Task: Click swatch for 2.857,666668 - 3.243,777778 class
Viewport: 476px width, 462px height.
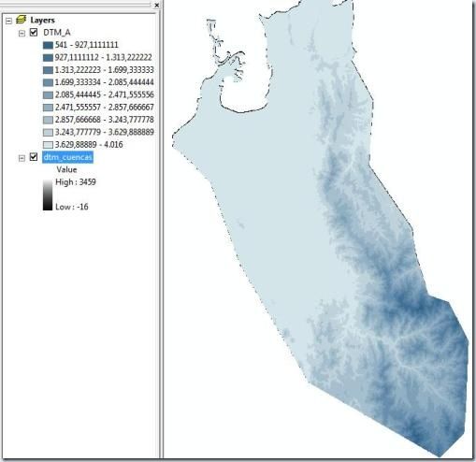Action: pyautogui.click(x=48, y=120)
